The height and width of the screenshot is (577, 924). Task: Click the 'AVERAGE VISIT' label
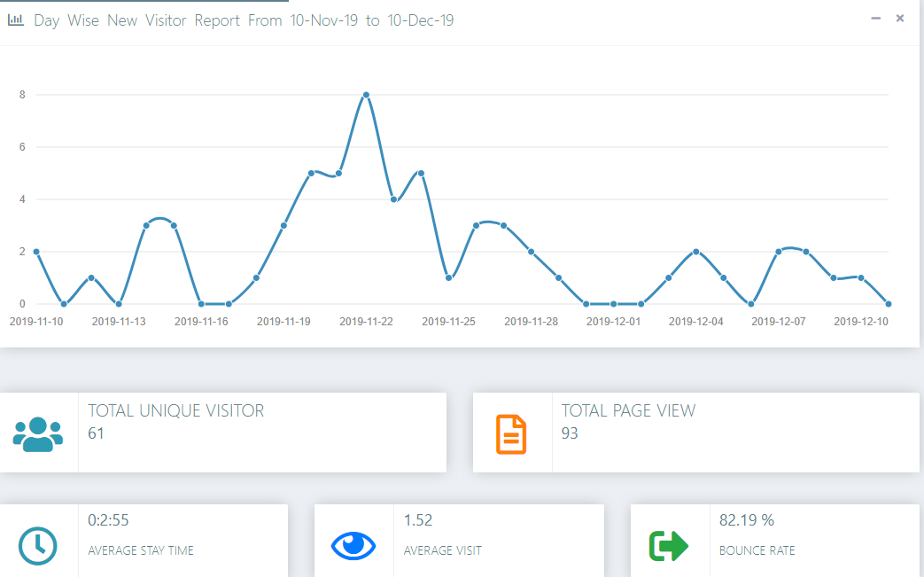pos(443,550)
